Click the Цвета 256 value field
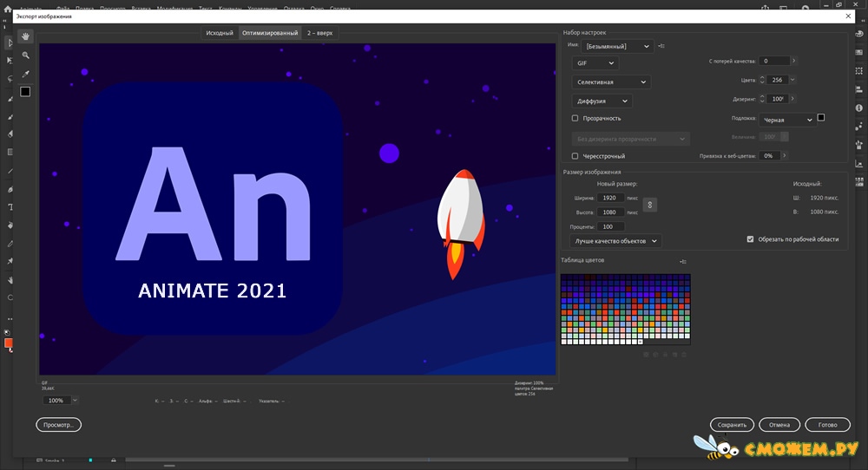Screen dimensions: 868x470 777,80
